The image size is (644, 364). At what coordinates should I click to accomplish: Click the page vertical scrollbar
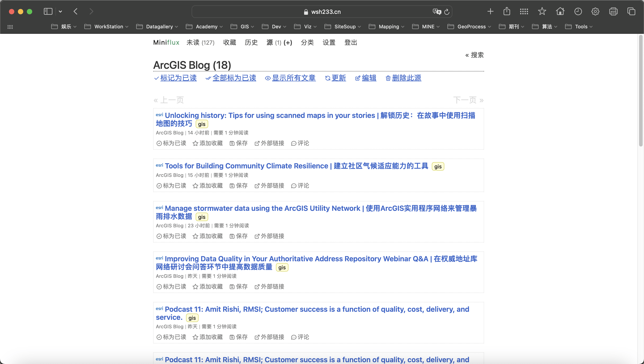point(641,90)
